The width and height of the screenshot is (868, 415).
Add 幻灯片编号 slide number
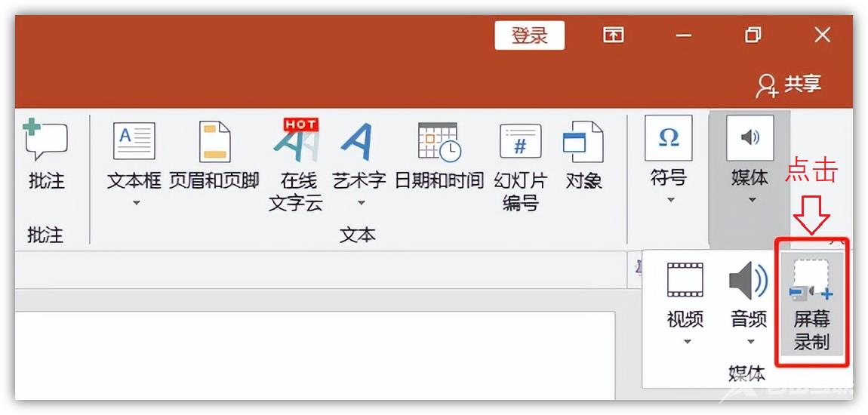(x=520, y=141)
